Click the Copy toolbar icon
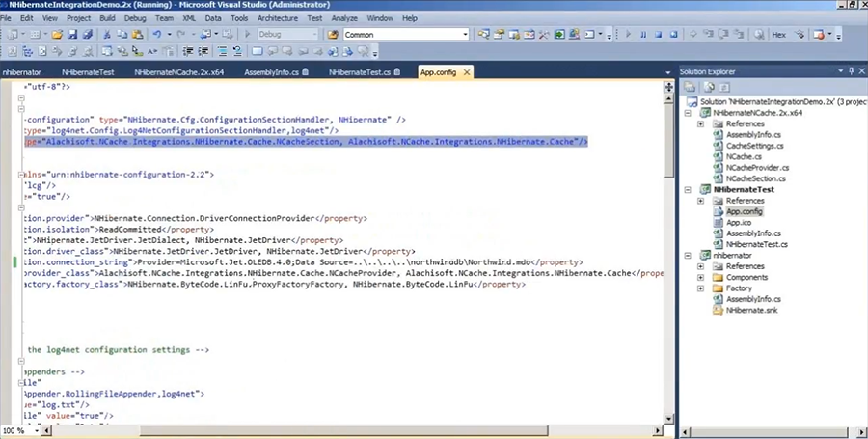868x439 pixels. tap(122, 35)
